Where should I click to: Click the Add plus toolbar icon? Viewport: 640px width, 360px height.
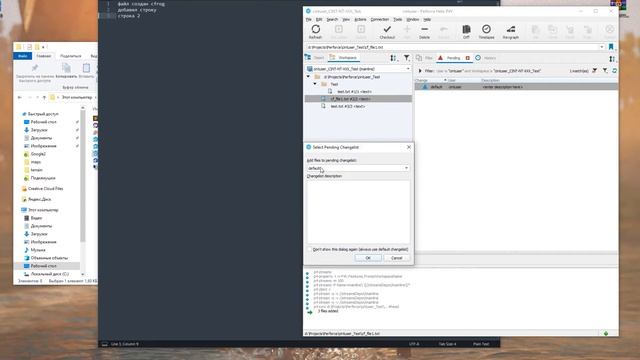[x=407, y=29]
